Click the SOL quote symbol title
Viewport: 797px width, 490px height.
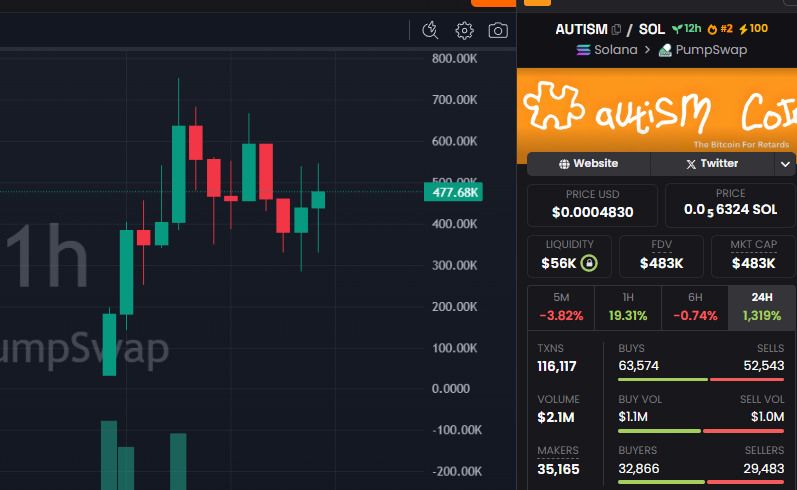pos(652,29)
